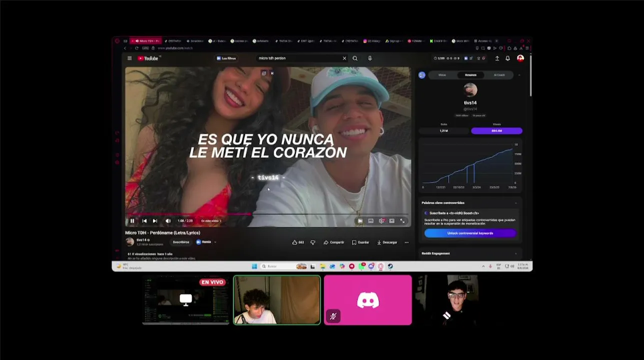Viewport: 644px width, 360px height.
Task: Open tivs14 channel avatar below video
Action: click(130, 242)
